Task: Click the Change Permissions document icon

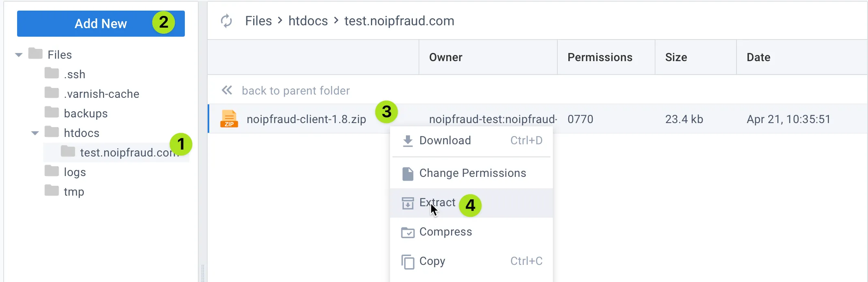Action: coord(408,174)
